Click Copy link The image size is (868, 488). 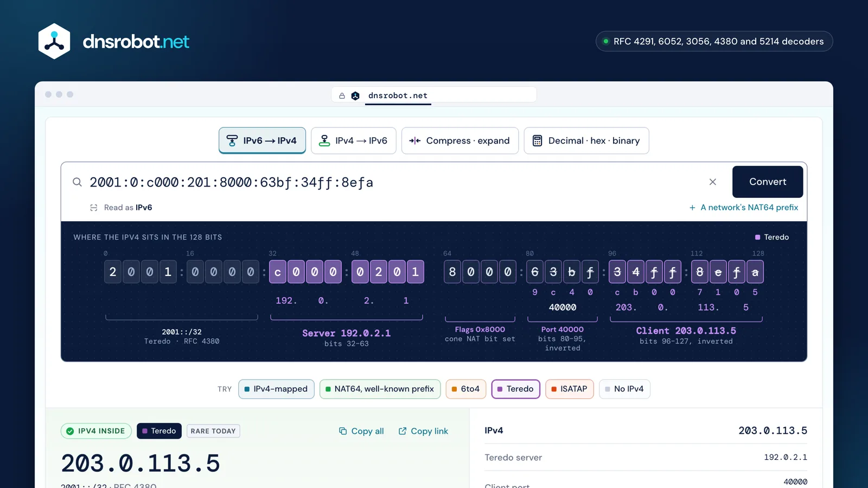(x=423, y=431)
